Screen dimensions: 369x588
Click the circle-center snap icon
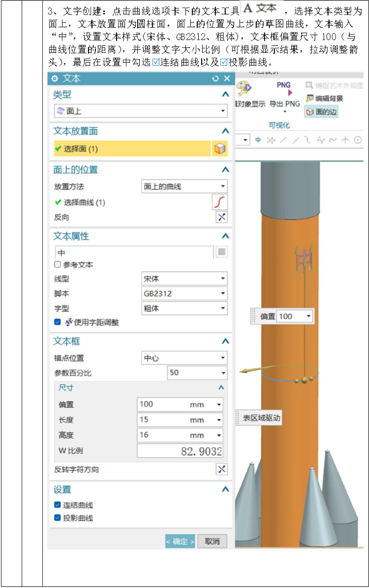tap(358, 140)
